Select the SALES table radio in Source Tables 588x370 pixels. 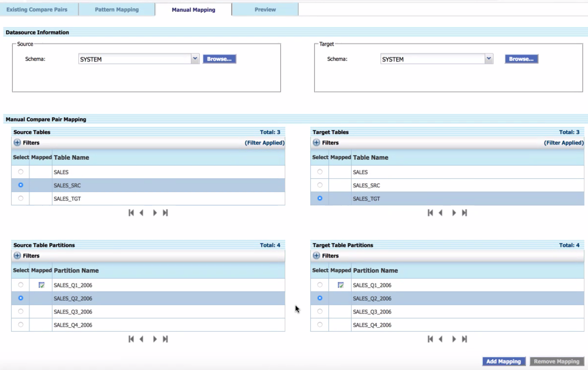pos(21,172)
